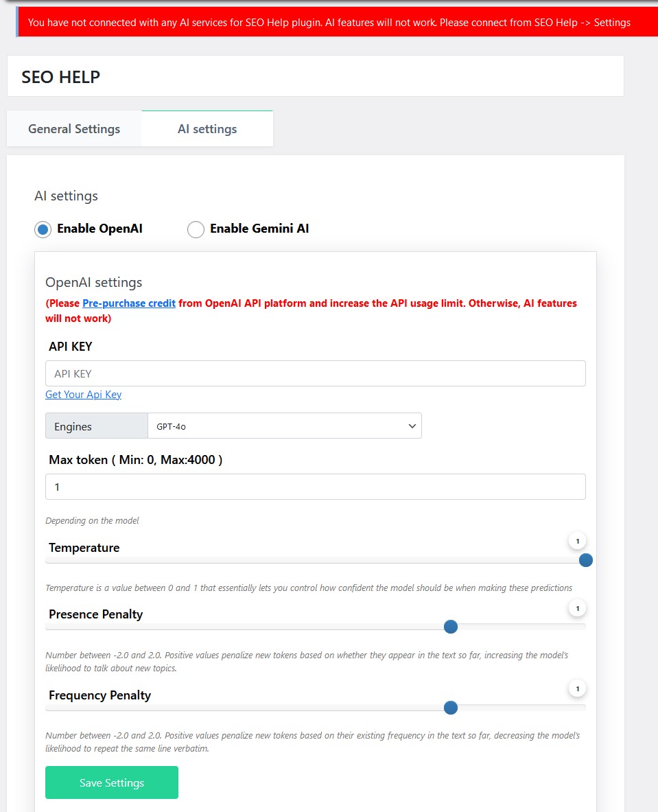This screenshot has height=812, width=658.
Task: Click the Presence Penalty label
Action: [96, 615]
